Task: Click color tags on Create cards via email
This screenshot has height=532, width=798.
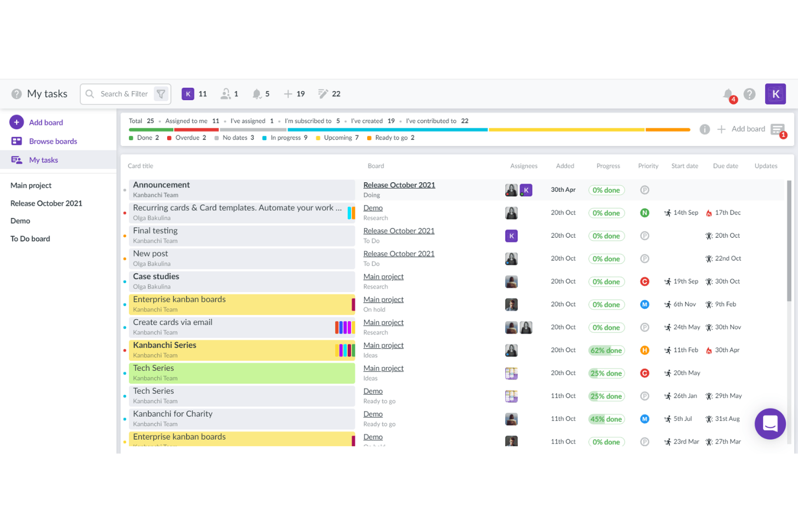Action: click(x=345, y=327)
